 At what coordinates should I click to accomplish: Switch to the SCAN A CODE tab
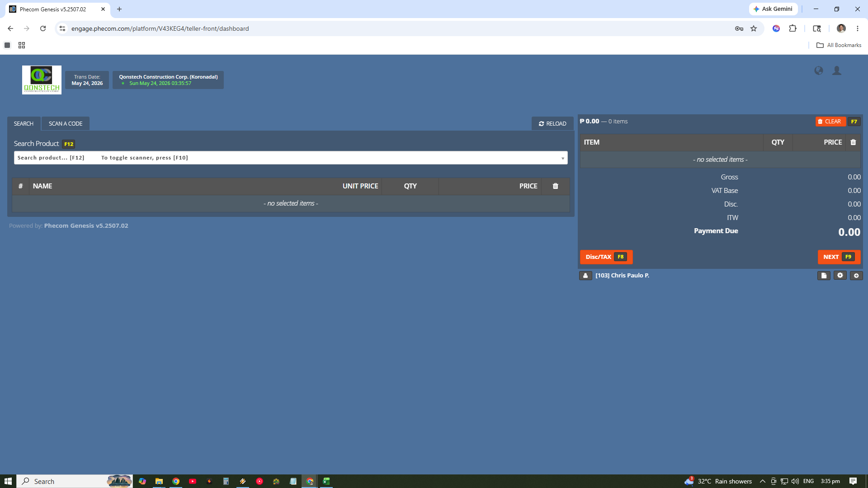66,123
